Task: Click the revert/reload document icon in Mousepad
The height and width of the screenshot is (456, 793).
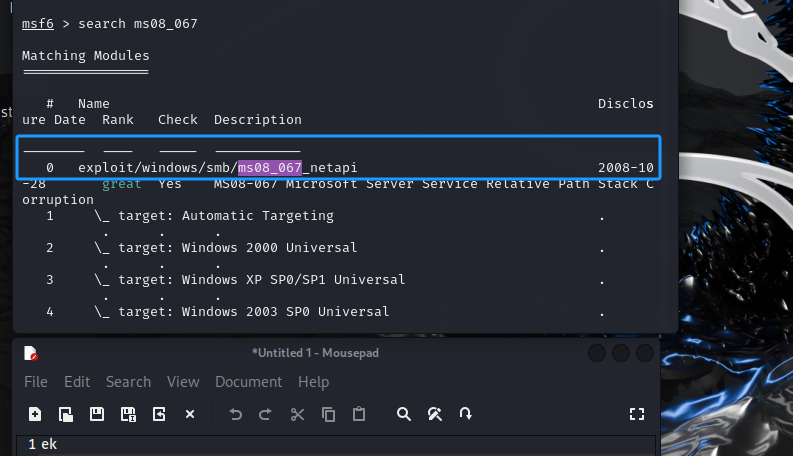Action: point(159,415)
